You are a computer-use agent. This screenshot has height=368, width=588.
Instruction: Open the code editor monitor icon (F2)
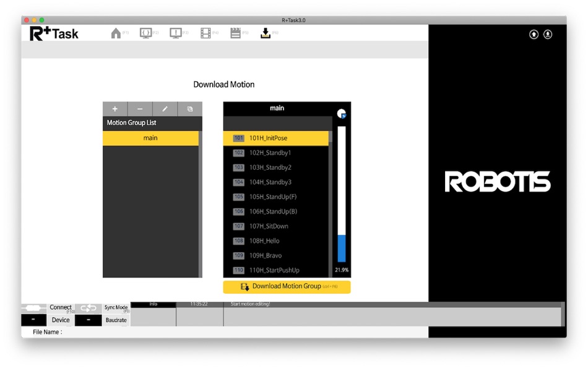[145, 33]
